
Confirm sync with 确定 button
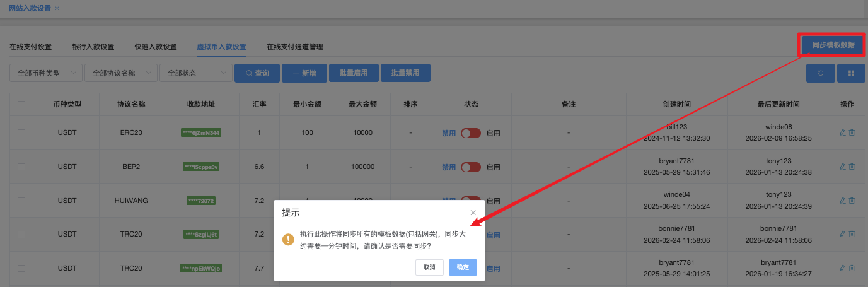(x=463, y=267)
